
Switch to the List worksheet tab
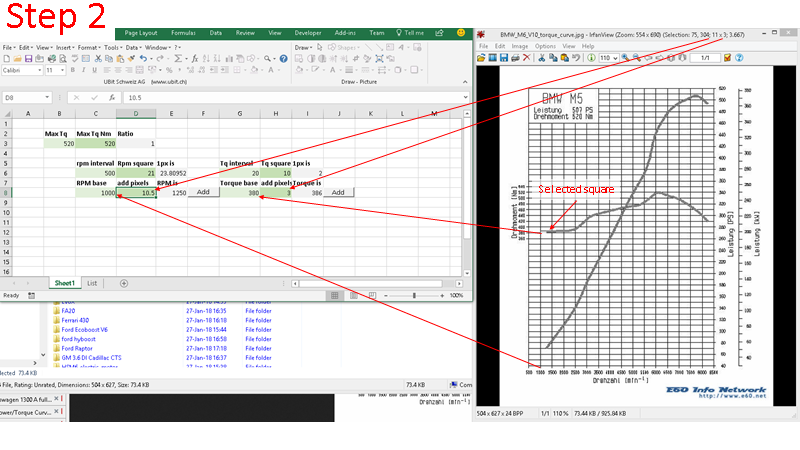92,283
